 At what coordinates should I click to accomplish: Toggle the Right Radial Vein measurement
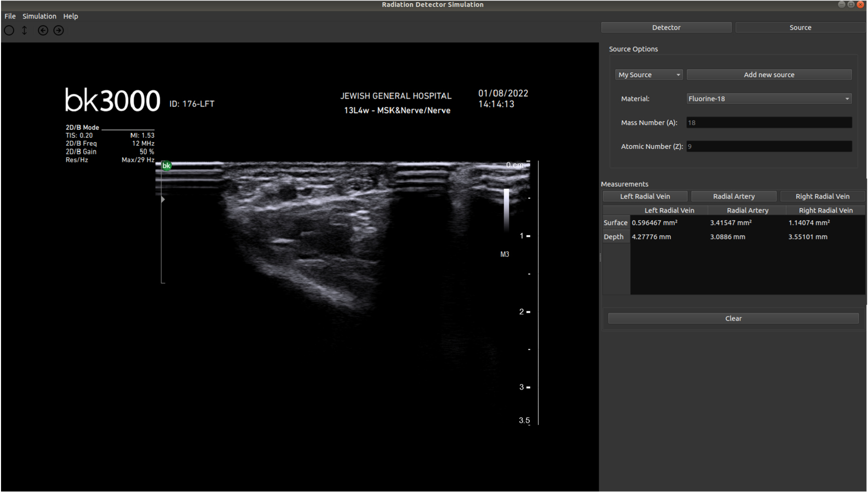[x=822, y=196]
